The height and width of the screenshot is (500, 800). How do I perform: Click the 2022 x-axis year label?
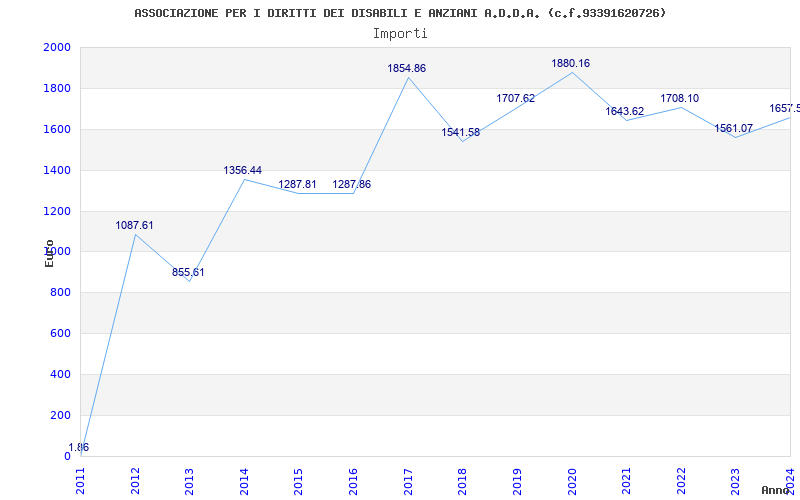point(681,482)
